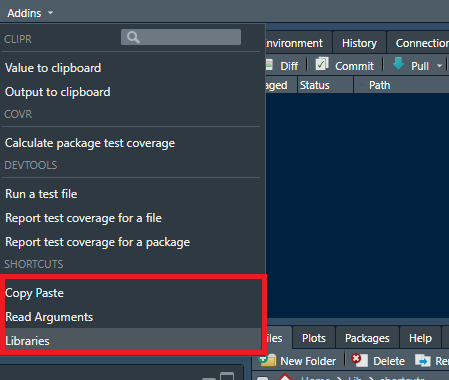Focus the addins search field
The image size is (449, 380).
[181, 37]
